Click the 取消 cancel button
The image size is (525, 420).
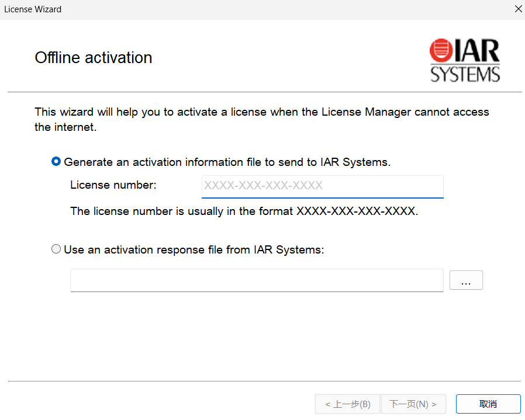(488, 404)
